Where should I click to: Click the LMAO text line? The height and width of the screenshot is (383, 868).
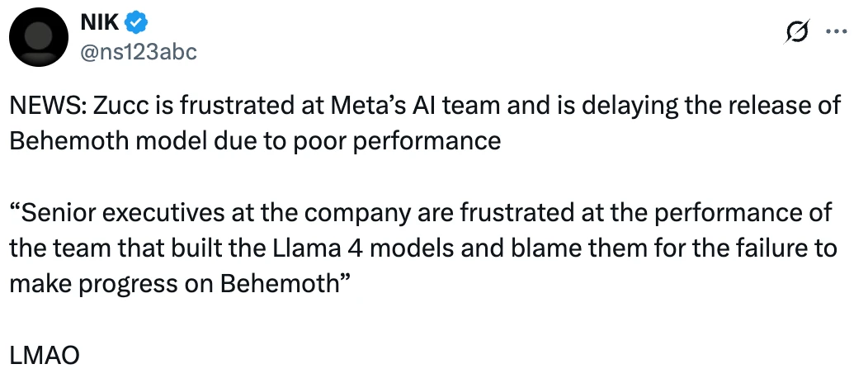45,355
